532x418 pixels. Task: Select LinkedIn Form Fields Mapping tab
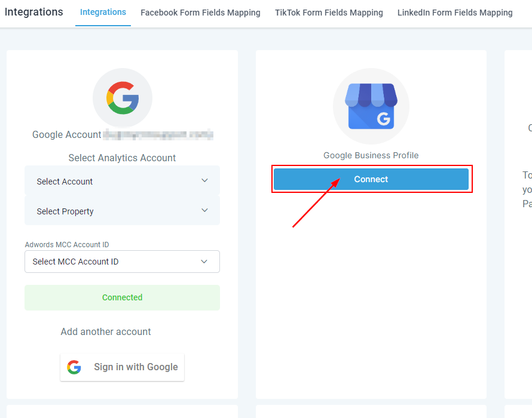(455, 13)
